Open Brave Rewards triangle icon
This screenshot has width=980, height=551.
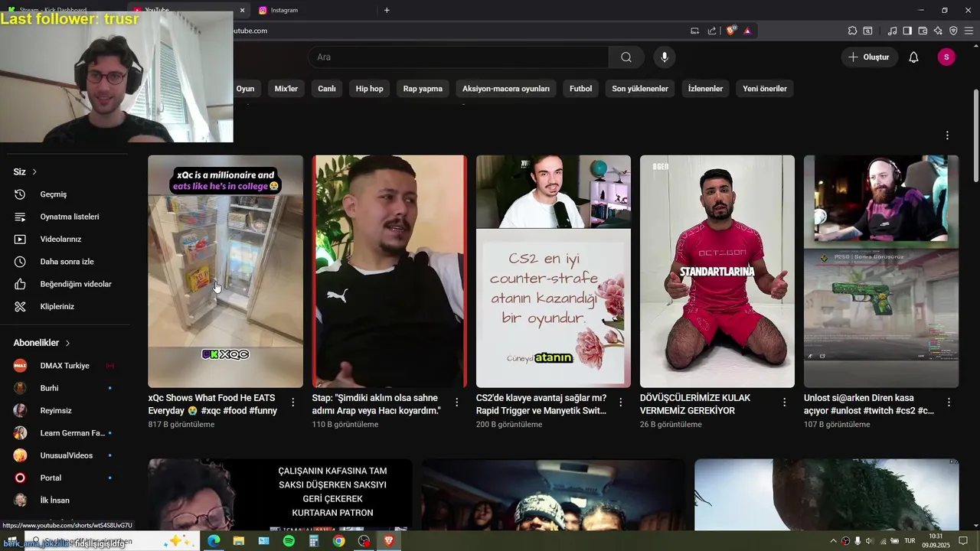(x=747, y=31)
